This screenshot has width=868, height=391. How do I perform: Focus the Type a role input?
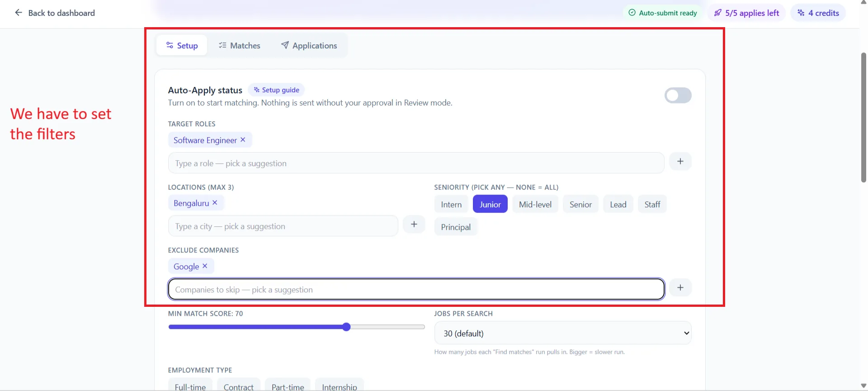[x=416, y=163]
